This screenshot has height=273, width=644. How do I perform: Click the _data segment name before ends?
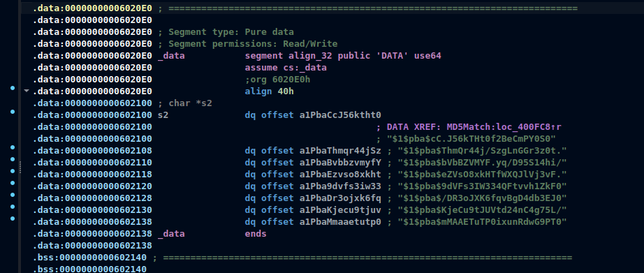171,234
